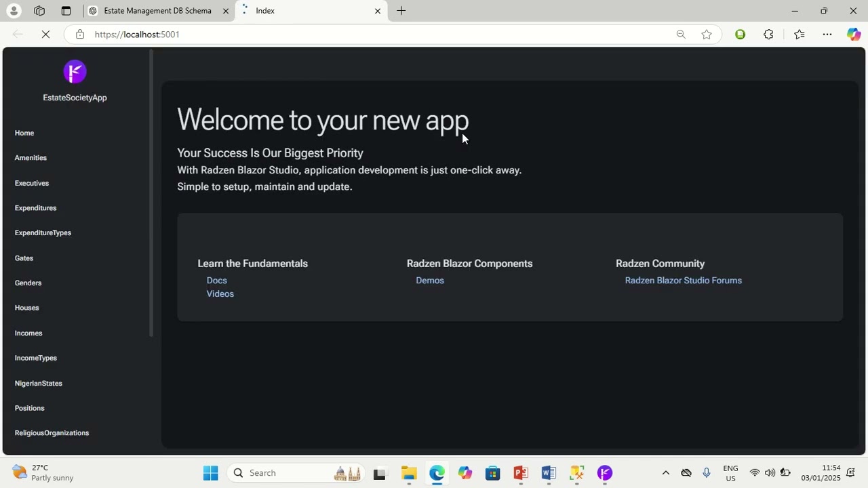
Task: Open File Explorer from the taskbar
Action: point(409,473)
